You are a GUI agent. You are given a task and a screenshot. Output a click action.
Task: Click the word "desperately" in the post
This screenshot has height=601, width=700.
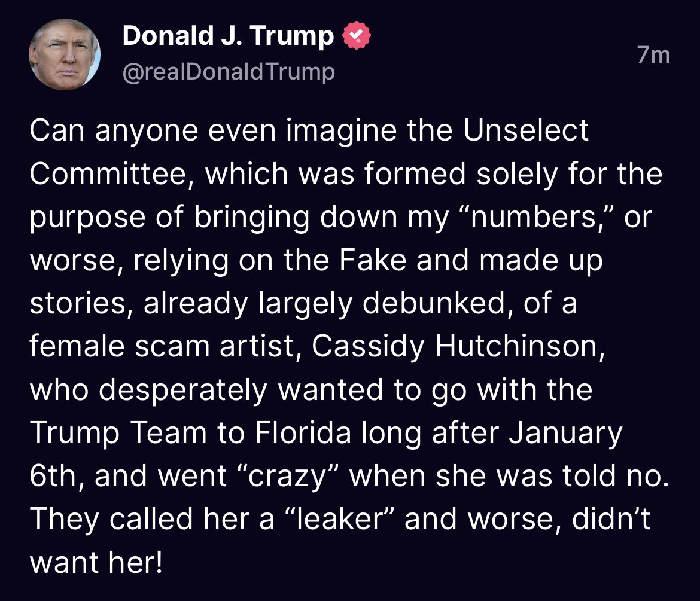[x=183, y=390]
